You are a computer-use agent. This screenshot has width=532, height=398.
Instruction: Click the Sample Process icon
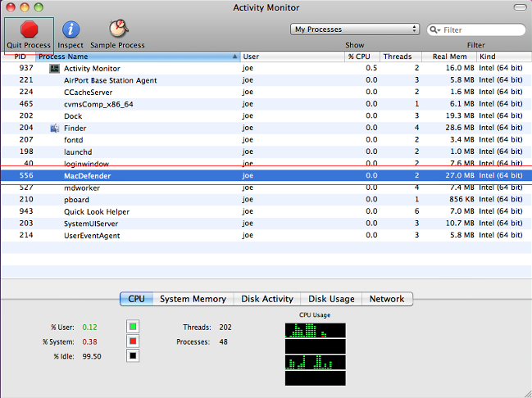[x=117, y=30]
